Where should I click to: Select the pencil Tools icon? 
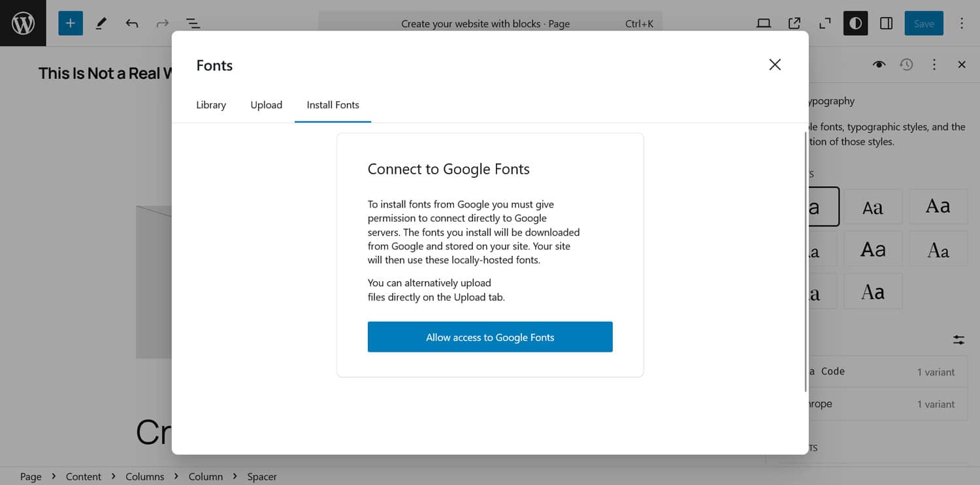[x=101, y=23]
